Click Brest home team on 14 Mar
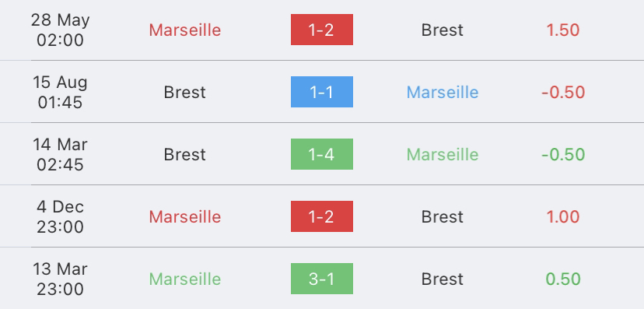The image size is (644, 309). click(185, 154)
